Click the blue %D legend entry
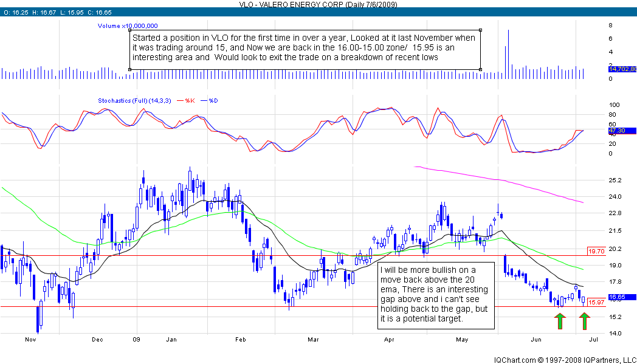Viewport: 637px width, 364px height. [x=209, y=101]
